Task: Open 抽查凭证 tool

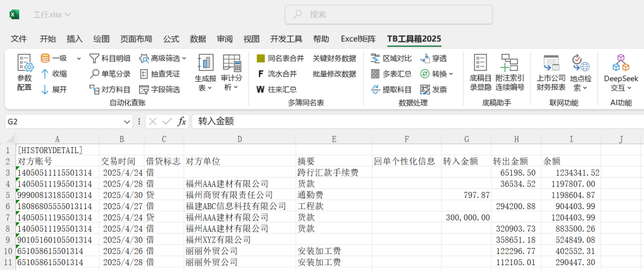Action: pyautogui.click(x=160, y=74)
